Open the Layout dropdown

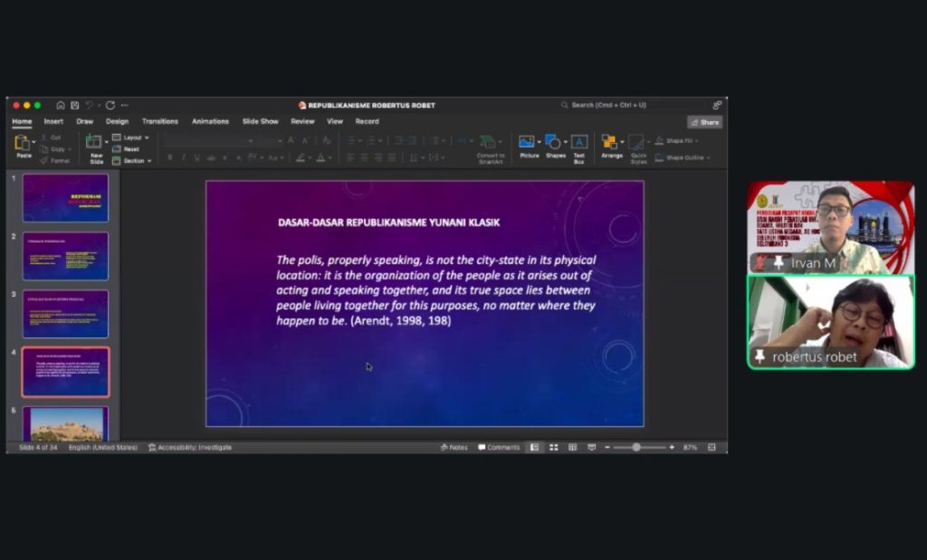tap(130, 138)
